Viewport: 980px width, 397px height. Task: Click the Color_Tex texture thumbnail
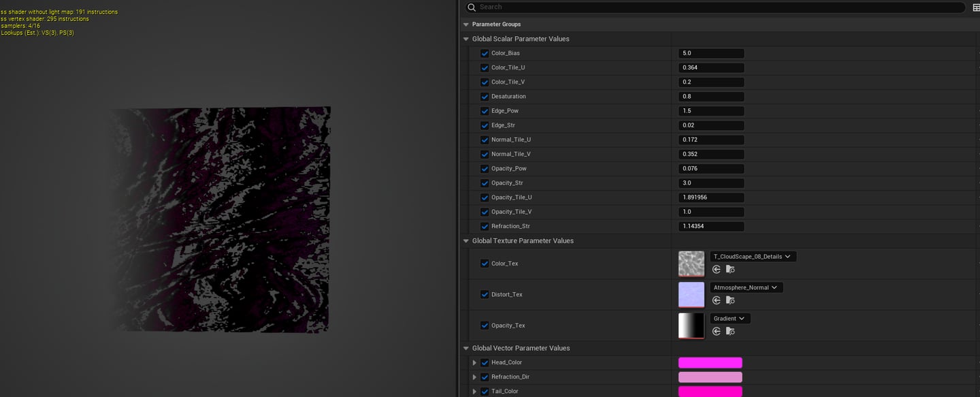(691, 264)
